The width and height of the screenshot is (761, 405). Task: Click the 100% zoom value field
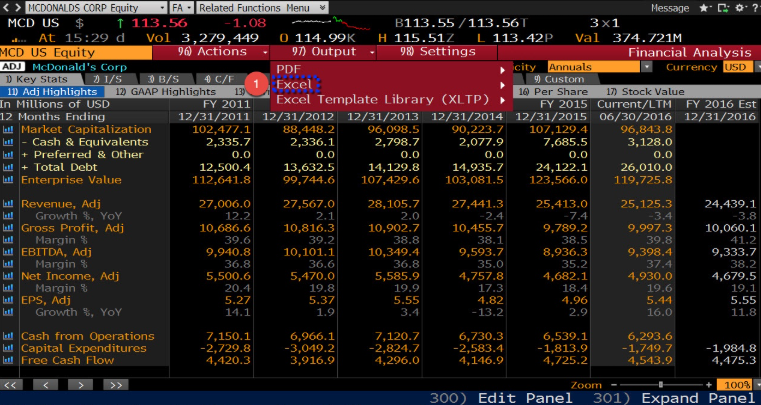click(x=735, y=385)
